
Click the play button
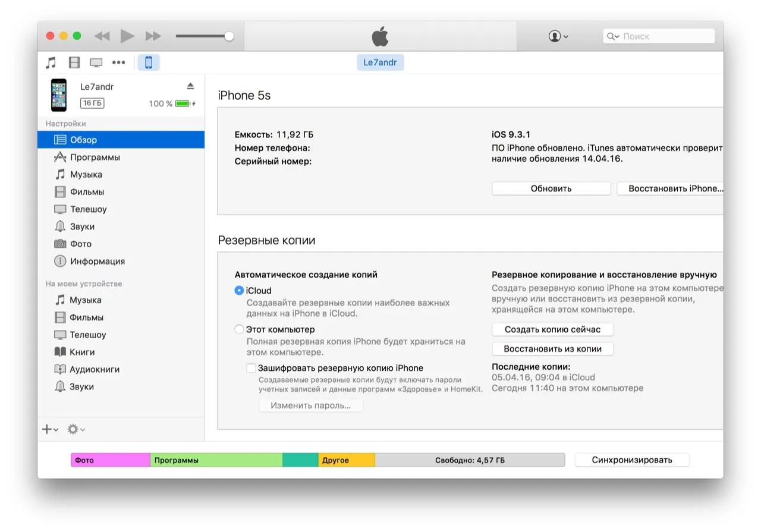pos(127,36)
